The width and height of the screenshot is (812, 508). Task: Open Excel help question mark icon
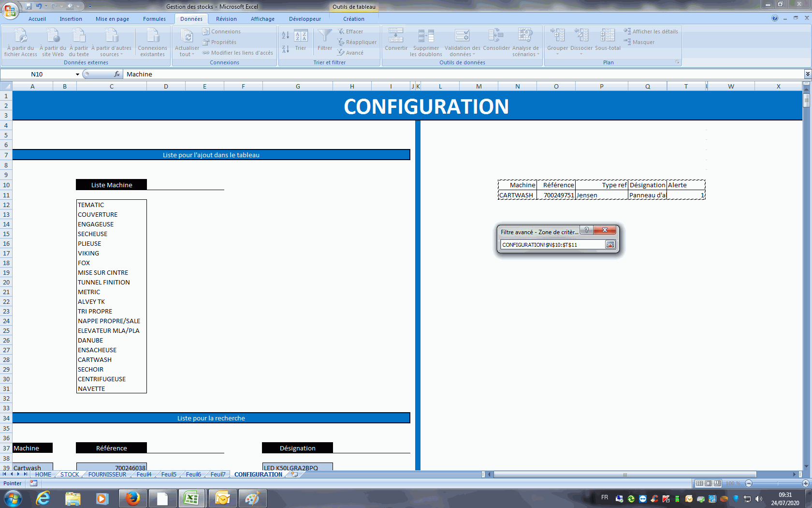click(775, 18)
